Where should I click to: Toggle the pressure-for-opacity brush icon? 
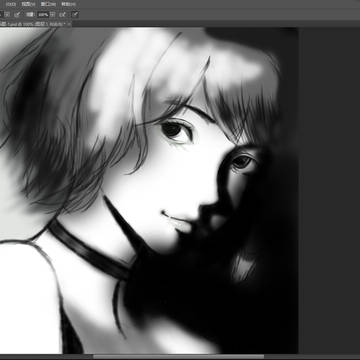coord(17,14)
